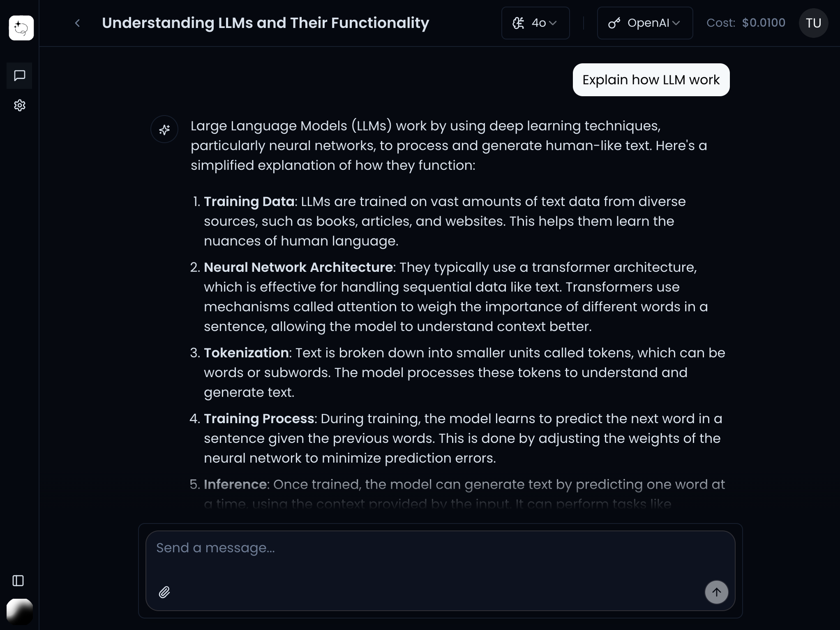
Task: Attach a file with the paperclip icon
Action: (x=164, y=592)
